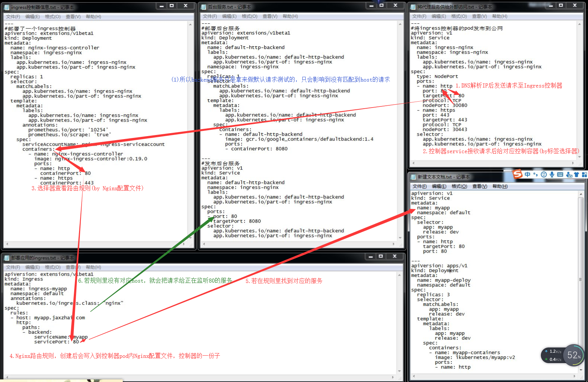Click the gcr.io/google_containers/defaultbackend:1.4 image line
This screenshot has width=588, height=382.
click(x=299, y=139)
